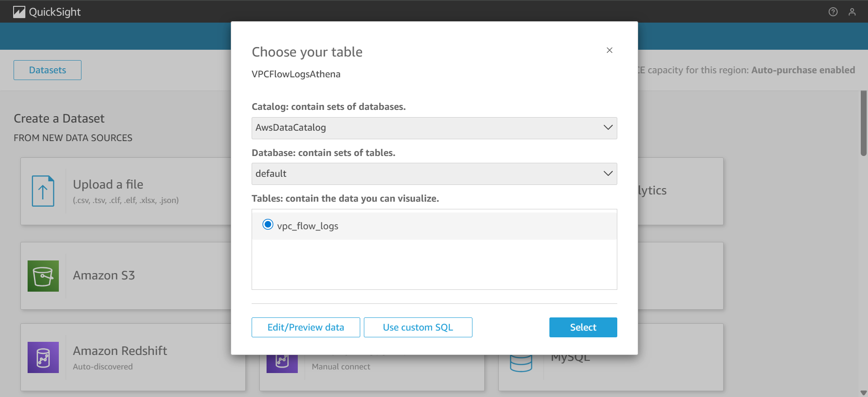Open the Catalog AwsDataCatalog dropdown
The width and height of the screenshot is (868, 397).
(434, 128)
